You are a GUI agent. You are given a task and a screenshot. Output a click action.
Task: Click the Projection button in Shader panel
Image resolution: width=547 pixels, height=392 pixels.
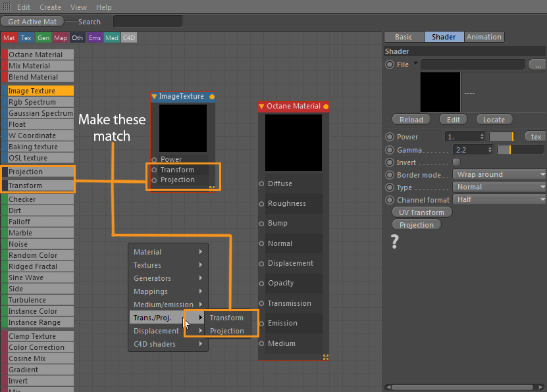coord(417,225)
